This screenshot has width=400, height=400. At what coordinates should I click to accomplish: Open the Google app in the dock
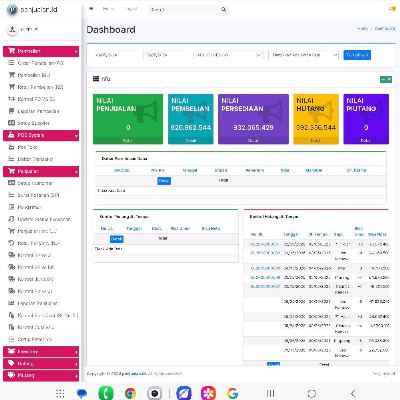point(232,393)
